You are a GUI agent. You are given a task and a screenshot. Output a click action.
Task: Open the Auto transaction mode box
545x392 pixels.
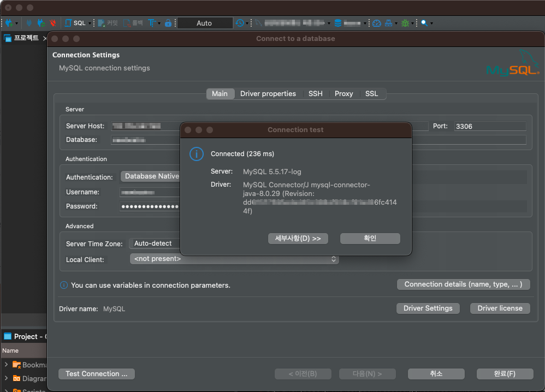click(205, 23)
